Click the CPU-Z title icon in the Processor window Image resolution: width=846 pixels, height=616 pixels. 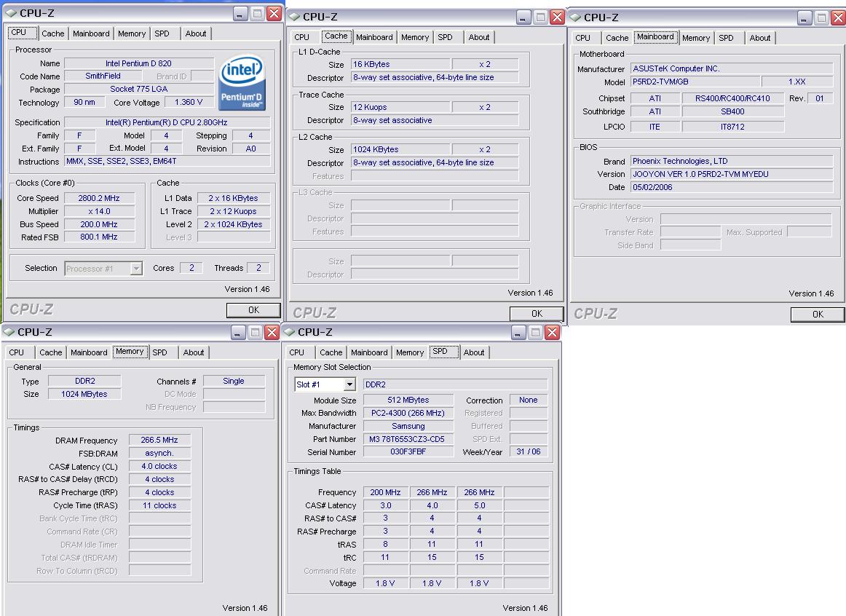[12, 13]
